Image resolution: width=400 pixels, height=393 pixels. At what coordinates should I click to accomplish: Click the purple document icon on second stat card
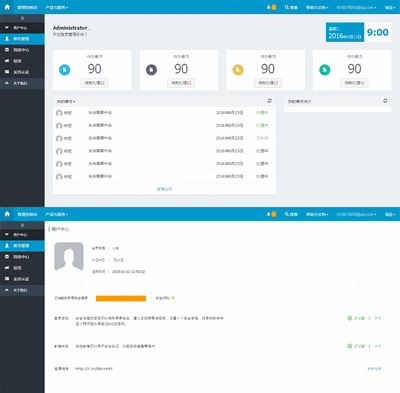point(151,70)
